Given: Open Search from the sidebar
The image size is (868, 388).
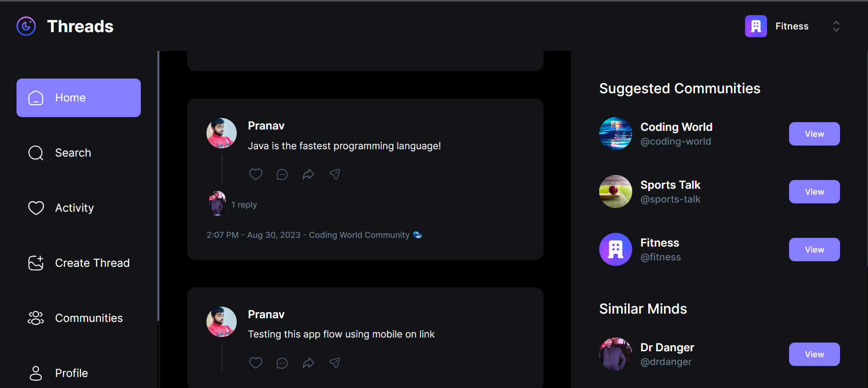Looking at the screenshot, I should (x=72, y=153).
